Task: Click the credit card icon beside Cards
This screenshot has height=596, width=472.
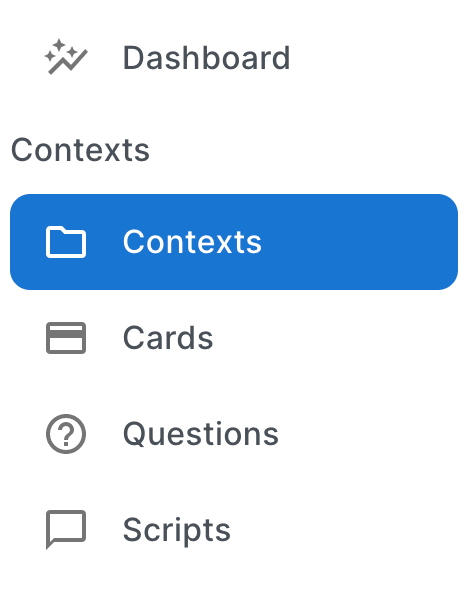Action: [x=66, y=338]
